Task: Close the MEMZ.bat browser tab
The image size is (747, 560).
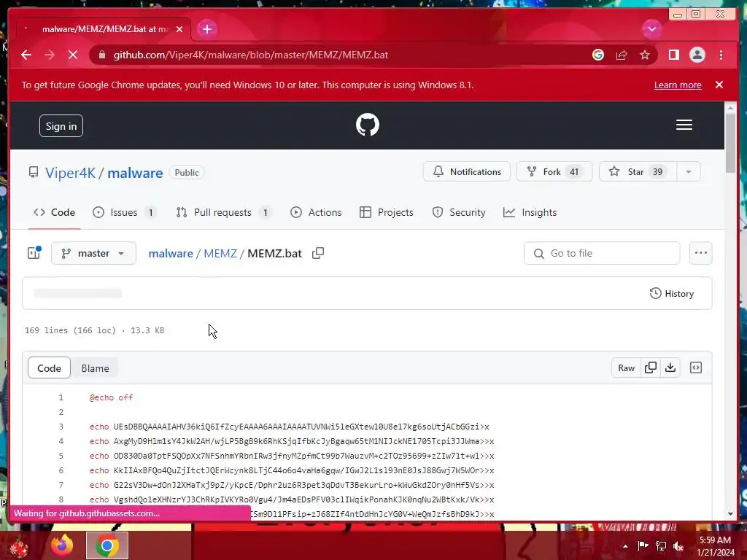Action: (x=179, y=29)
